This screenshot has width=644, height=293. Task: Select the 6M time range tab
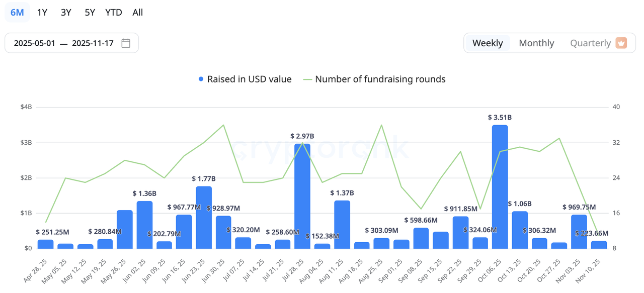pyautogui.click(x=17, y=13)
